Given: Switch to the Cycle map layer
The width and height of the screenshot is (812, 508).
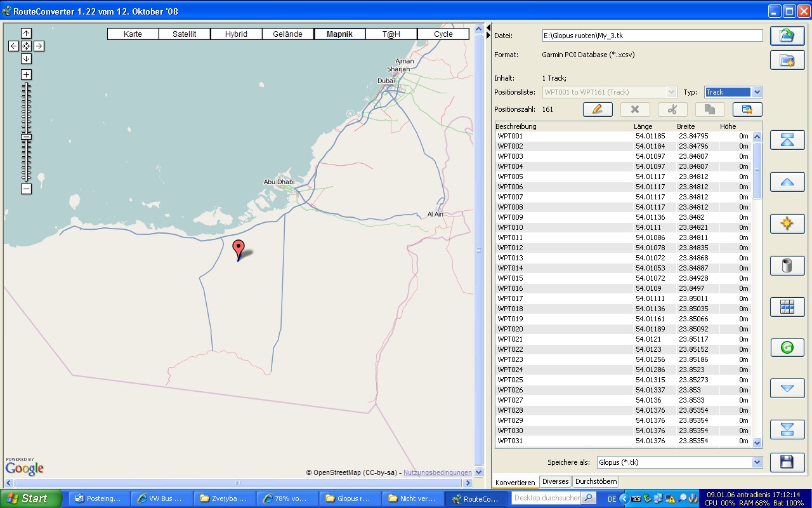Looking at the screenshot, I should pyautogui.click(x=443, y=34).
